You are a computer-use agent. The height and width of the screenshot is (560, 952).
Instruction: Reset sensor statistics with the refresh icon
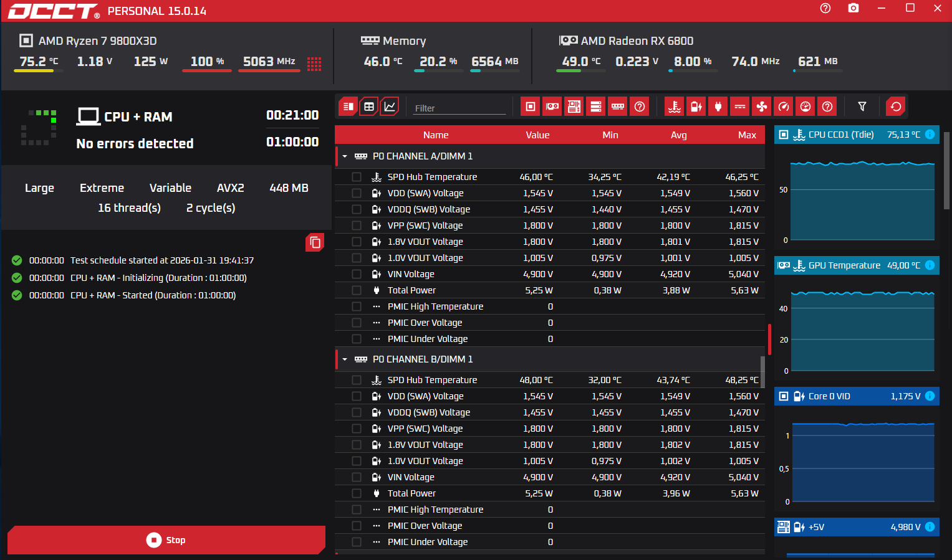point(896,107)
